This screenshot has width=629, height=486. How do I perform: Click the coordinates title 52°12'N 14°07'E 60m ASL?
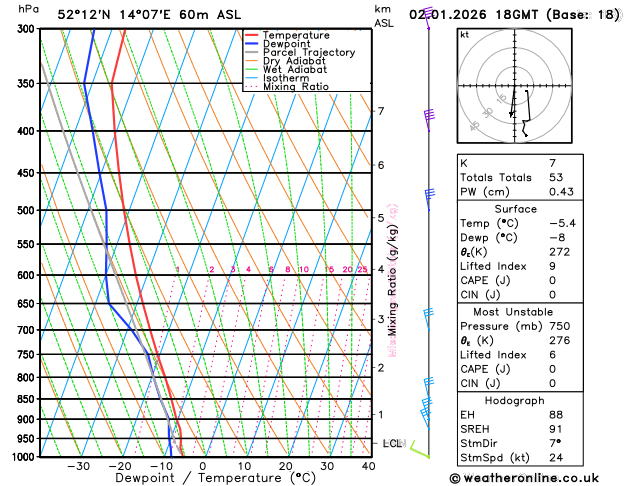point(149,15)
